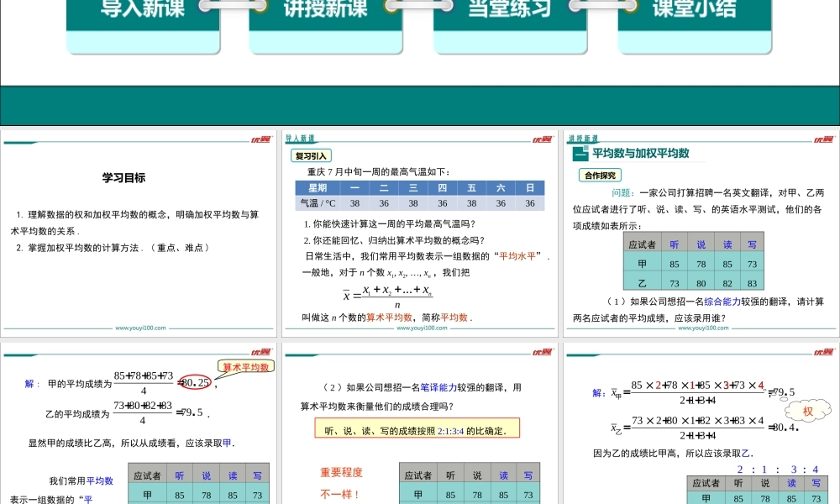
Task: Select the red circle around 80.25
Action: point(195,383)
